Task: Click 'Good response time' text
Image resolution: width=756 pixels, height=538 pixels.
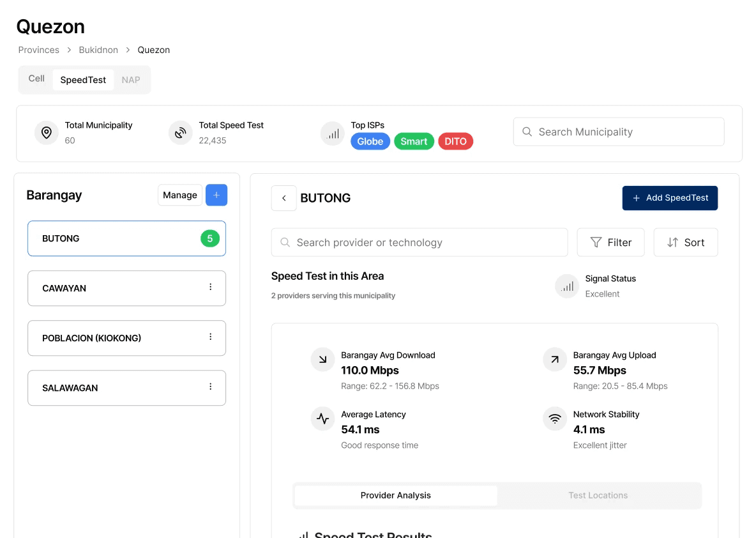Action: tap(379, 445)
